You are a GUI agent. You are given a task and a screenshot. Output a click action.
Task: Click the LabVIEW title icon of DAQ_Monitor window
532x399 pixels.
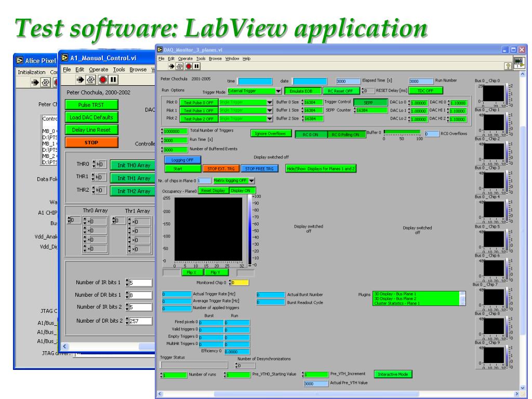tap(160, 49)
